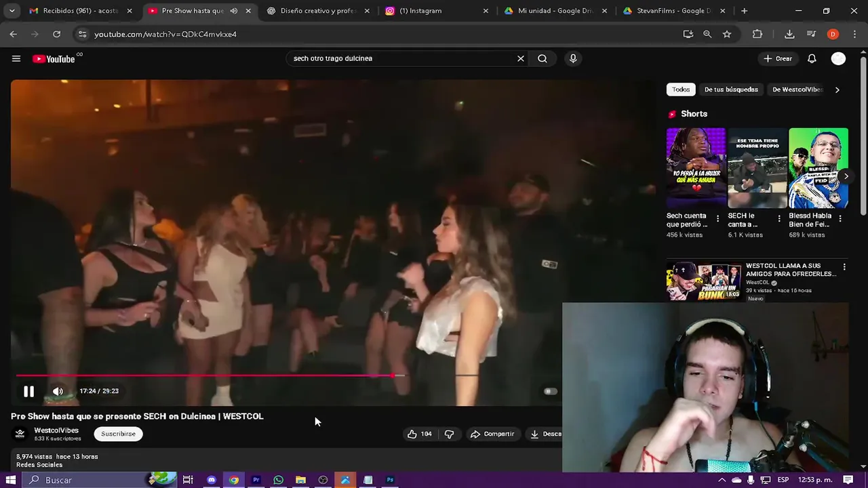Bookmark this page with the star icon

(727, 34)
